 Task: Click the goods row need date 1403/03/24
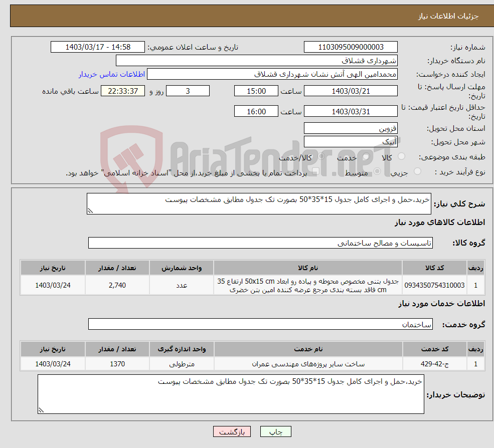(x=53, y=285)
